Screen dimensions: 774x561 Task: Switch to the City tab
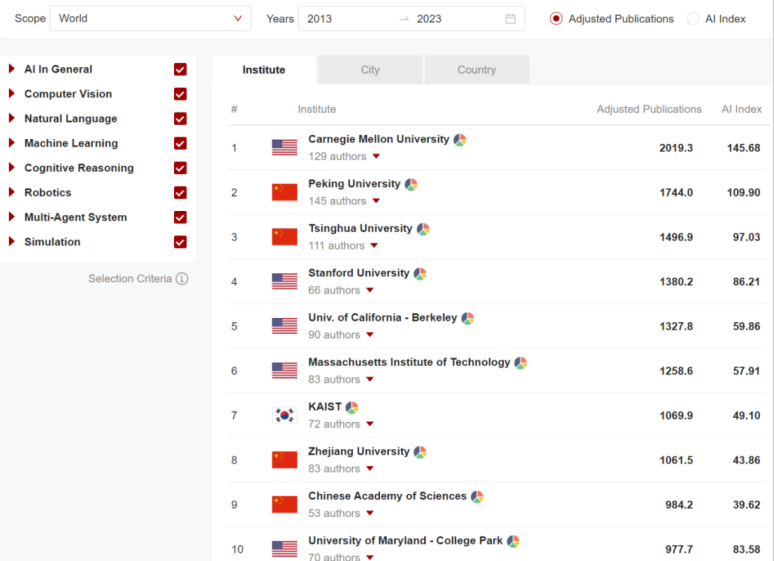coord(370,70)
